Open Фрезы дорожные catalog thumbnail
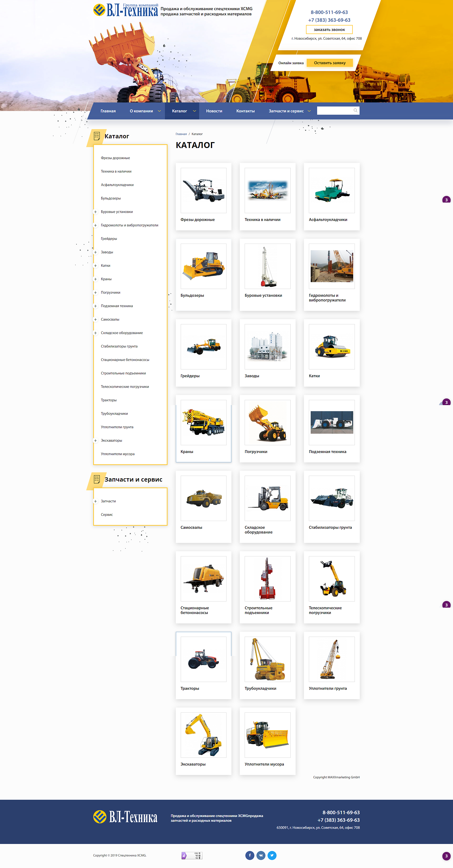Screen dimensions: 453x868 tap(203, 190)
